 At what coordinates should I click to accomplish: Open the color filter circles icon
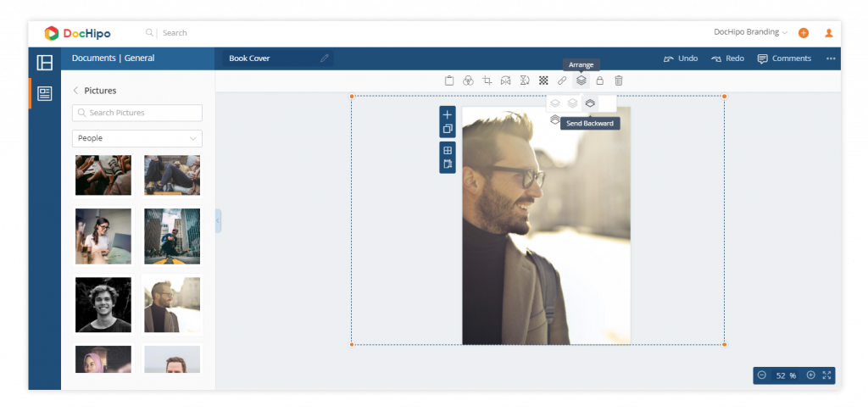tap(468, 81)
